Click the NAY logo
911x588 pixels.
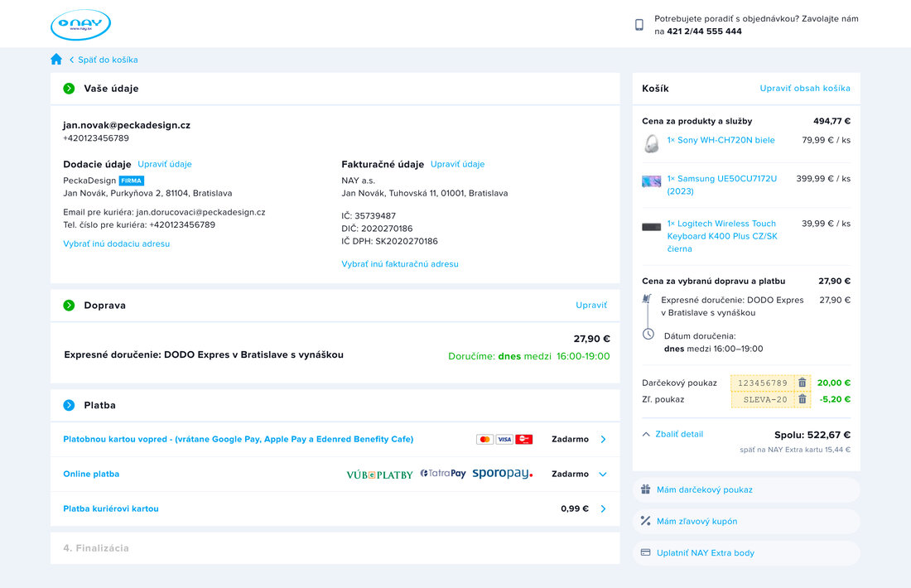pos(80,25)
